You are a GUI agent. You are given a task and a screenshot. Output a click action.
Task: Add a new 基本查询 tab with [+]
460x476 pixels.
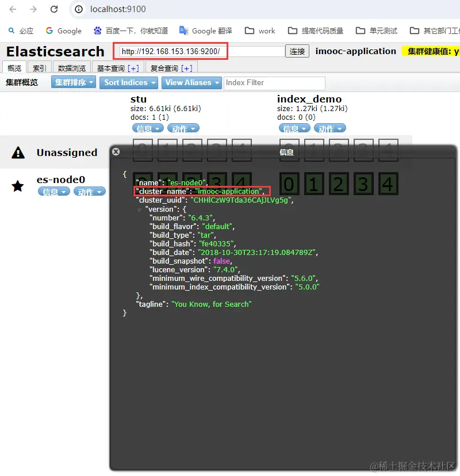click(x=133, y=68)
